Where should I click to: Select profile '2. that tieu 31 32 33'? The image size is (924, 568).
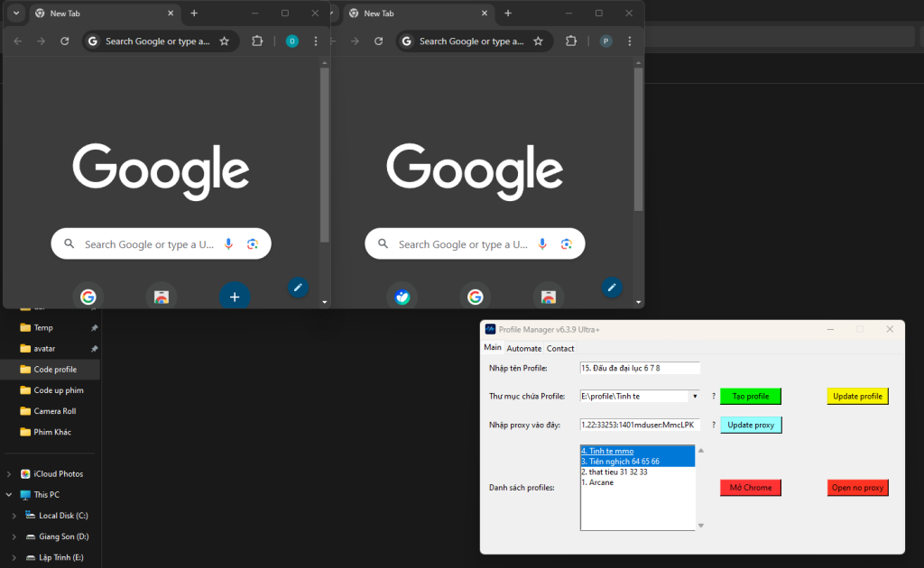pyautogui.click(x=638, y=472)
